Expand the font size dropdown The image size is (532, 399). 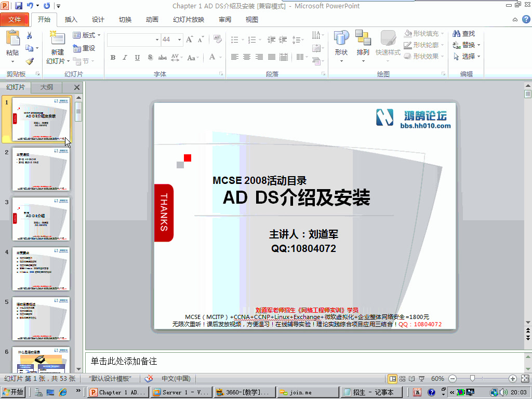pyautogui.click(x=179, y=39)
